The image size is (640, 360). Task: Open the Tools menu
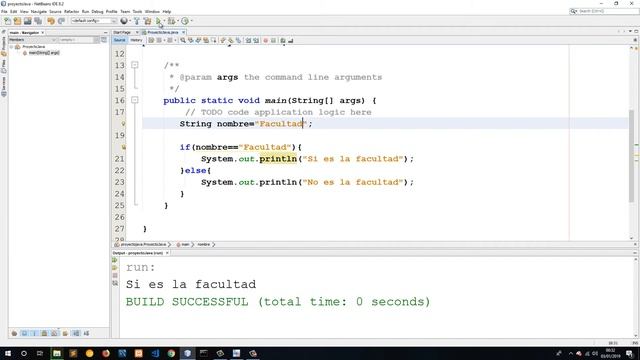point(137,11)
